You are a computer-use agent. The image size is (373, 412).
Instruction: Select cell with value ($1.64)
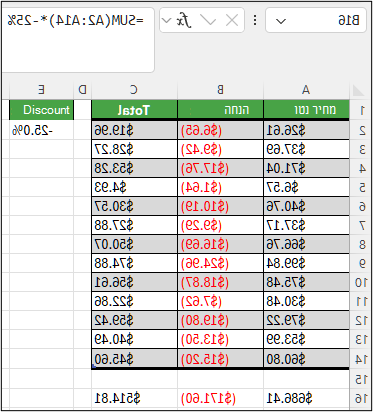tap(220, 187)
